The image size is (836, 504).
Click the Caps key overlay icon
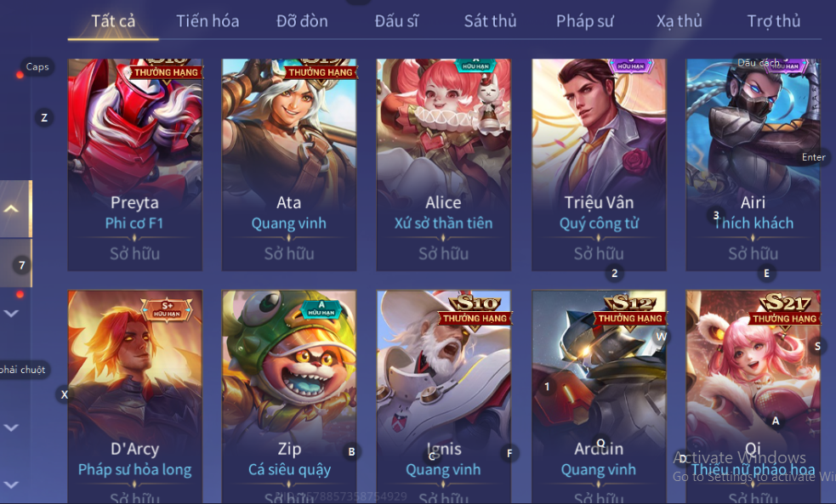(x=37, y=66)
